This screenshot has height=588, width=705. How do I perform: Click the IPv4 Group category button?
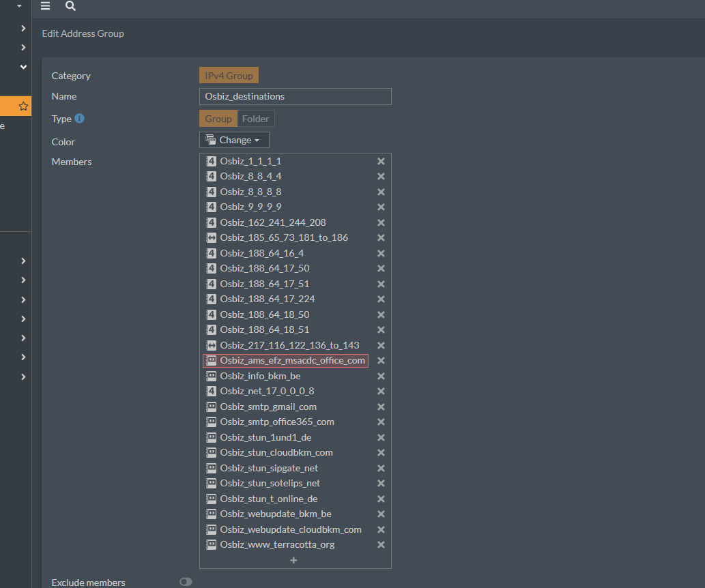(229, 76)
